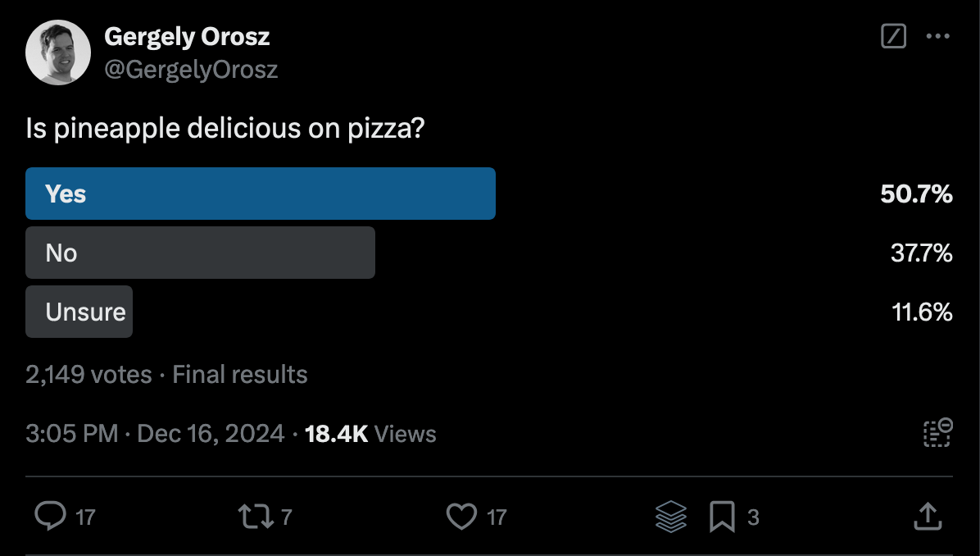Select the No poll result bar
980x556 pixels.
pos(200,253)
